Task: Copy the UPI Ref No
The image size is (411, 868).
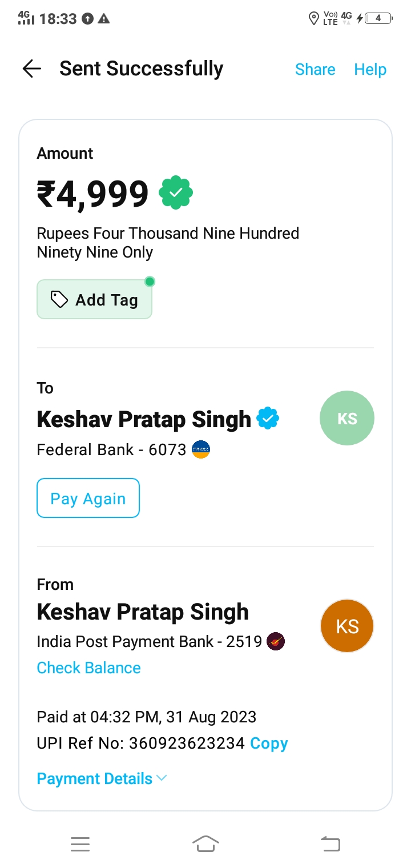Action: (x=269, y=744)
